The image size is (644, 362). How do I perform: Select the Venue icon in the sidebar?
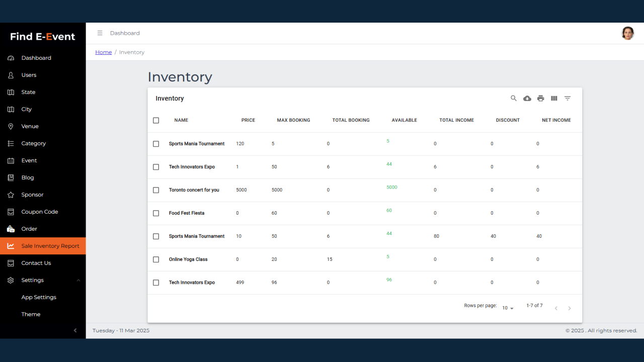click(x=12, y=126)
